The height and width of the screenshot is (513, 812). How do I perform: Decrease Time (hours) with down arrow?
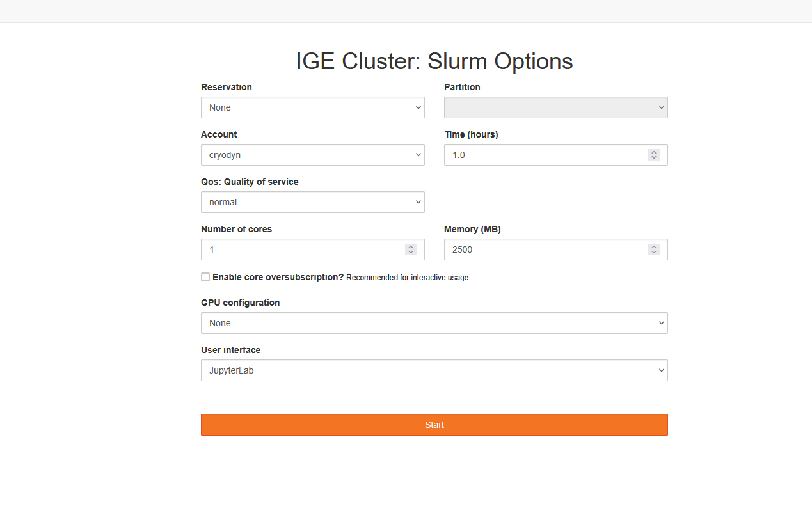653,158
